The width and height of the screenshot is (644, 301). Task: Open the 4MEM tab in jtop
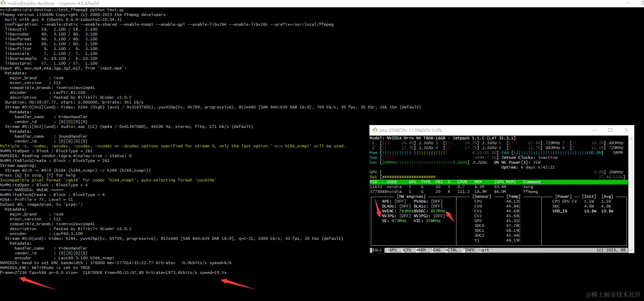tap(421, 250)
